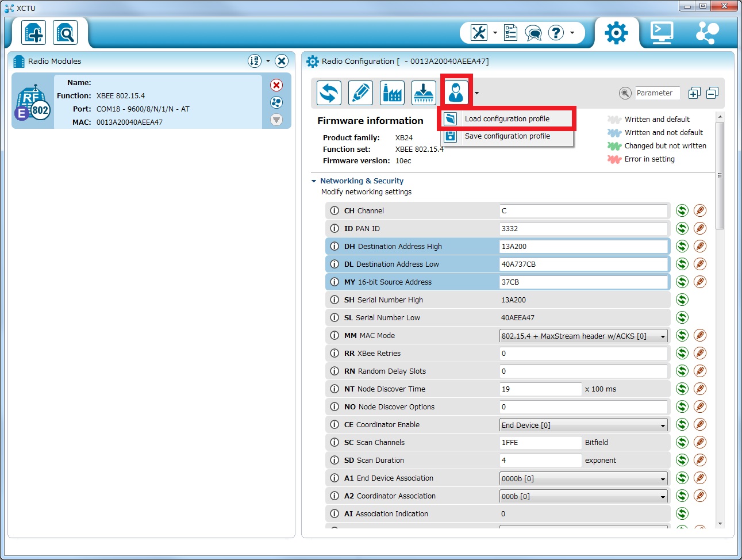Click the Collapse all sections icon
Screen dimensions: 742x560
712,93
